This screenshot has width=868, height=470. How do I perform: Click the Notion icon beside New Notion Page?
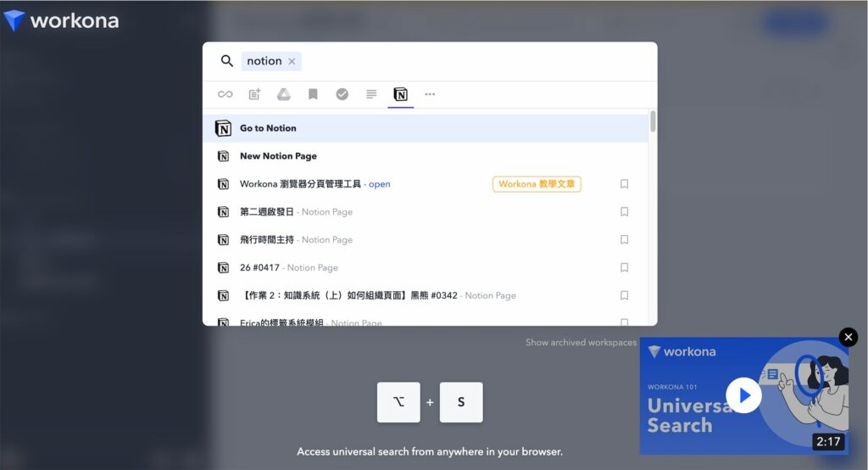point(223,156)
